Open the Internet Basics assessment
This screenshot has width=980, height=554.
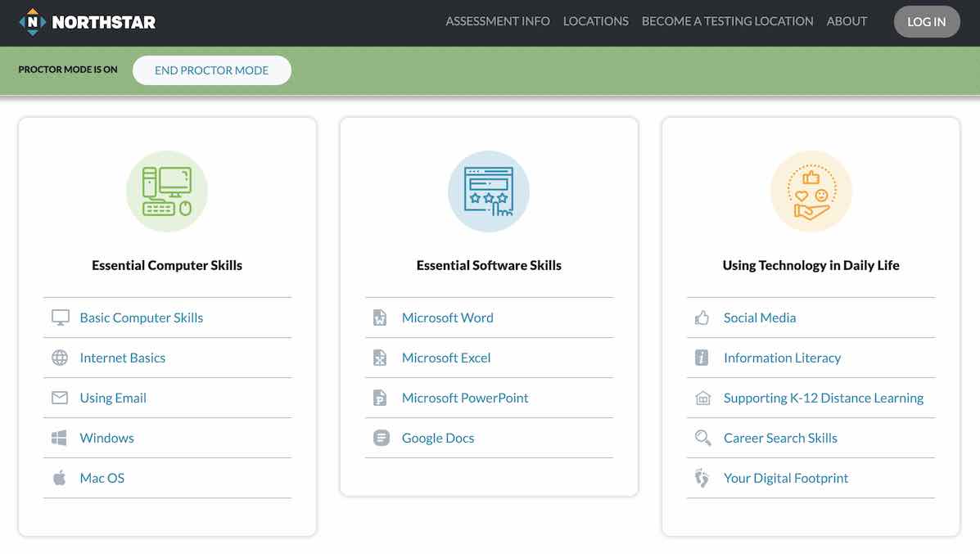(123, 358)
